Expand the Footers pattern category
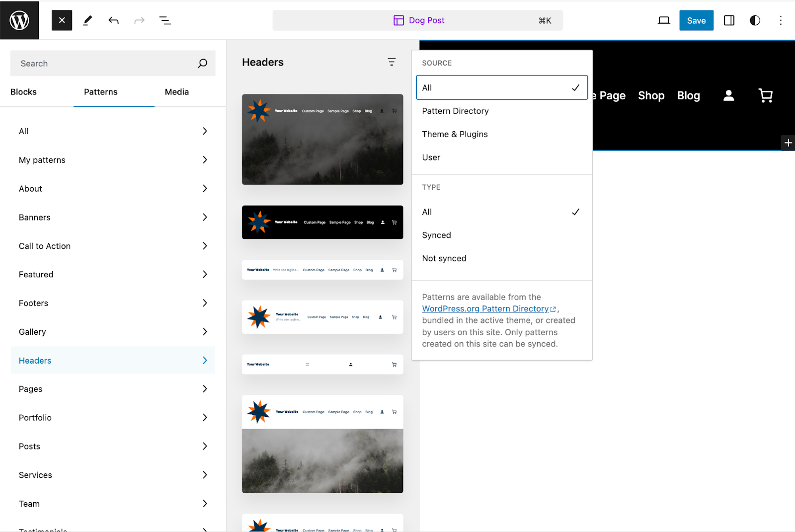 point(113,303)
